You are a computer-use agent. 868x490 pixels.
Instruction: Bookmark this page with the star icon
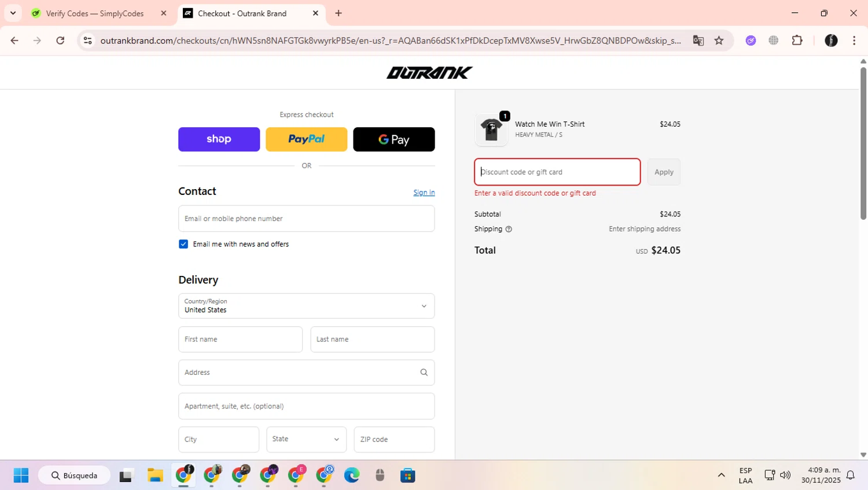(719, 40)
